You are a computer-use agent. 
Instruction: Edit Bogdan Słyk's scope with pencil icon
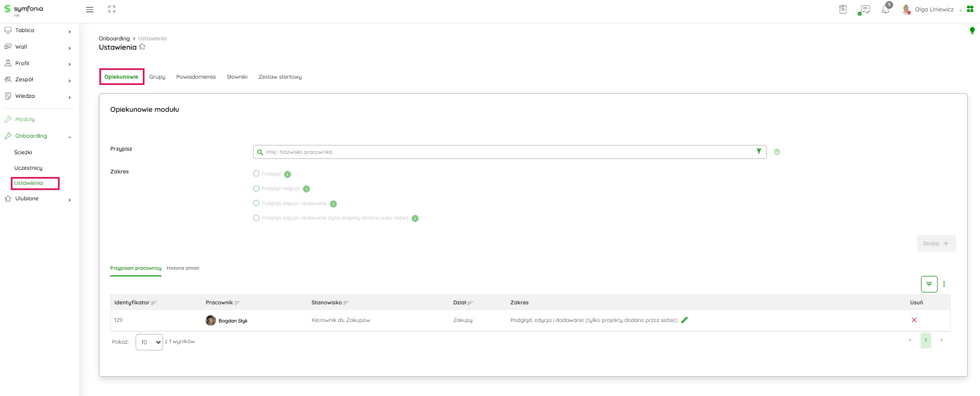click(x=684, y=320)
